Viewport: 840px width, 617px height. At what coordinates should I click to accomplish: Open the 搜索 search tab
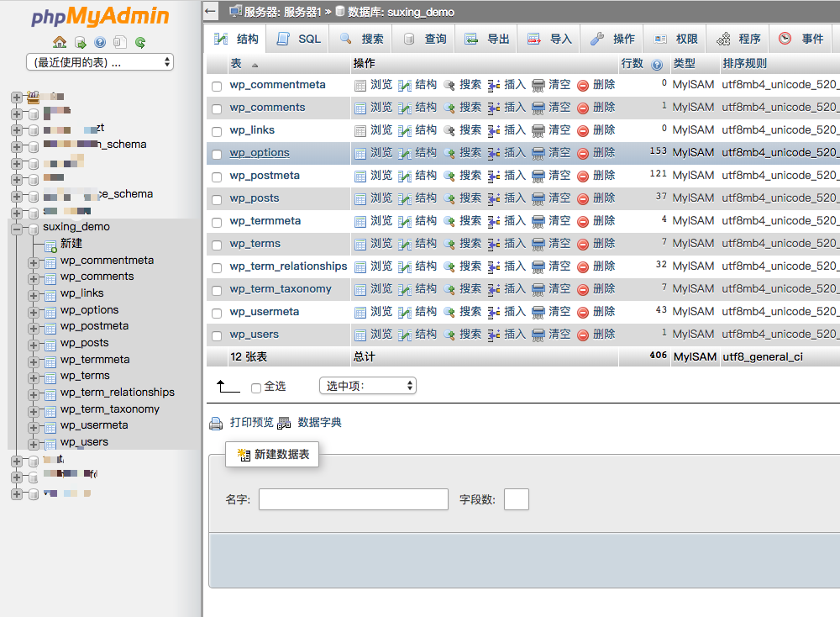coord(361,39)
